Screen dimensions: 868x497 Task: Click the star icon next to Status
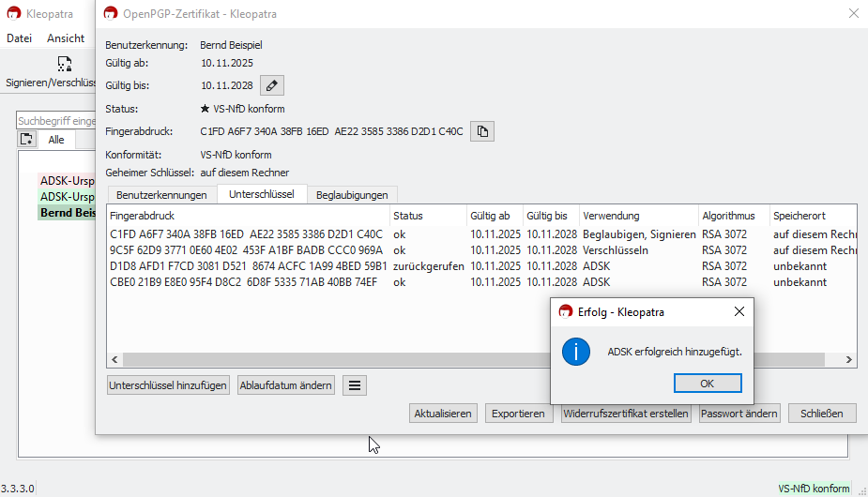206,109
